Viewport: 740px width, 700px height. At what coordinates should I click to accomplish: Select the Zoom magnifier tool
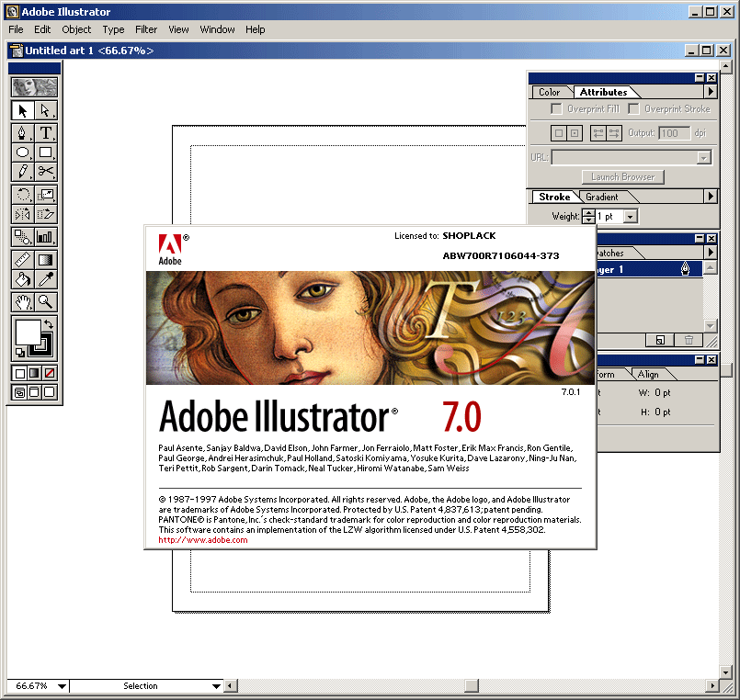[46, 302]
